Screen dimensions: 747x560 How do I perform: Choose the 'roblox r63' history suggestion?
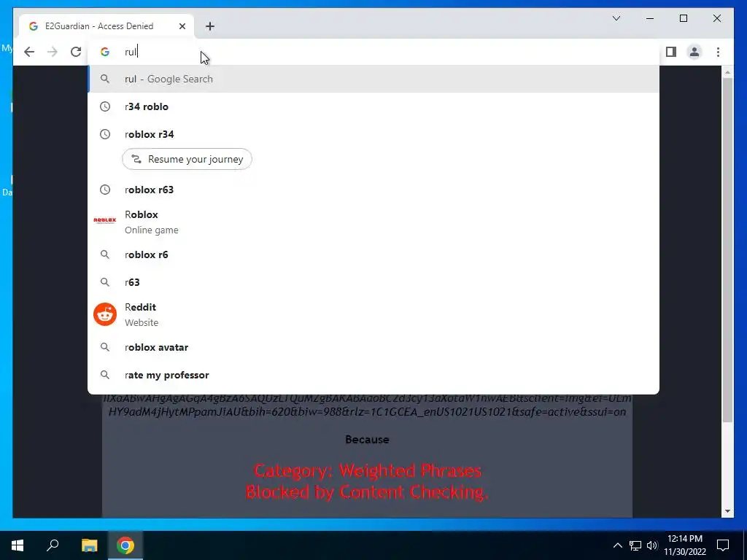373,190
